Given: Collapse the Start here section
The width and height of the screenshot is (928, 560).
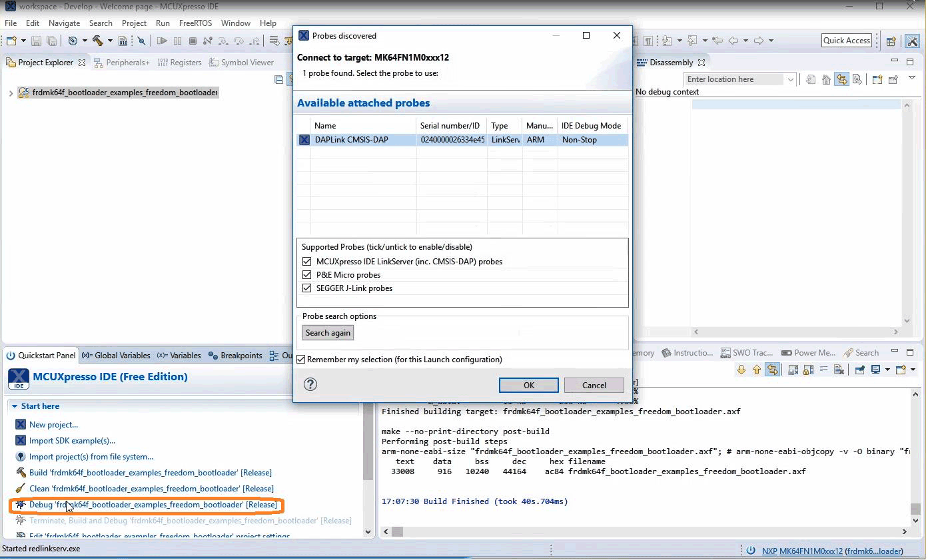Looking at the screenshot, I should coord(15,406).
